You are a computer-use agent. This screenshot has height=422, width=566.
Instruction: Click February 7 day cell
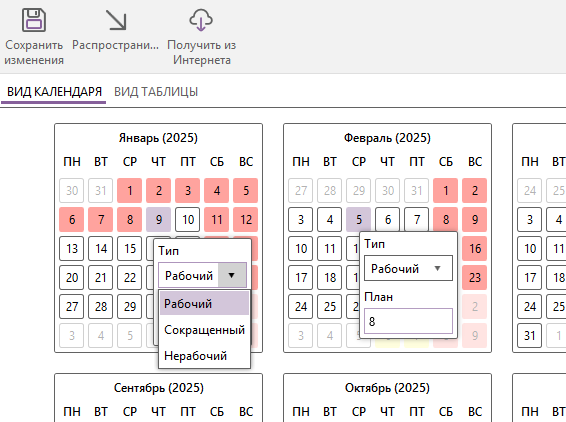tap(417, 219)
